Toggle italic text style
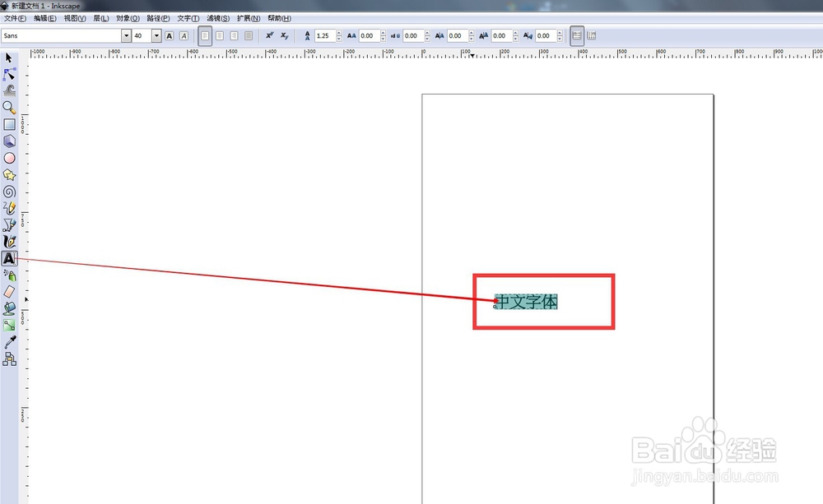This screenshot has width=823, height=504. point(184,35)
